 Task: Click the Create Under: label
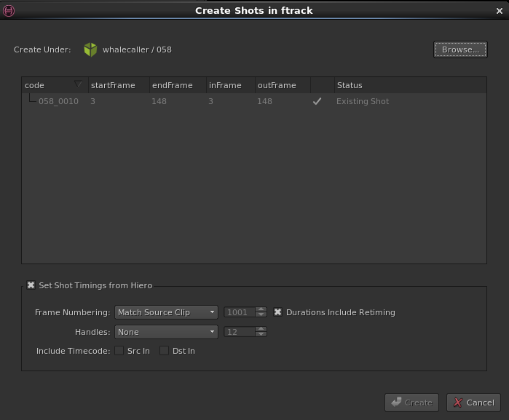click(42, 49)
